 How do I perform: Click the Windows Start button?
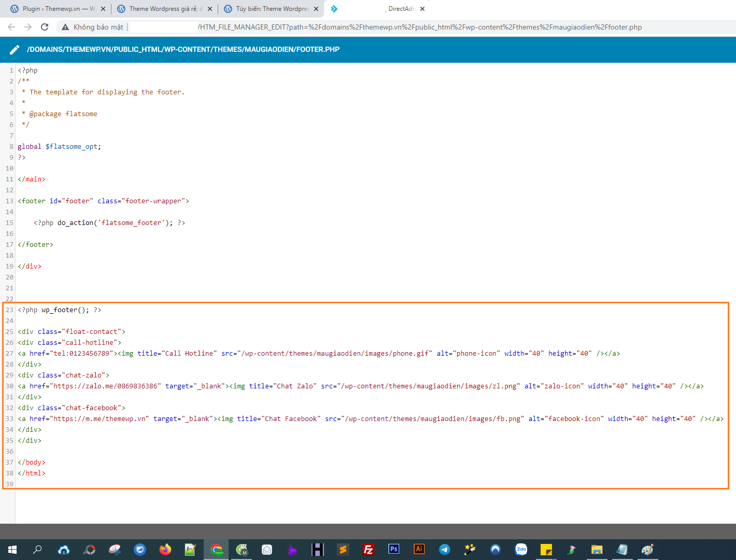pos(12,549)
